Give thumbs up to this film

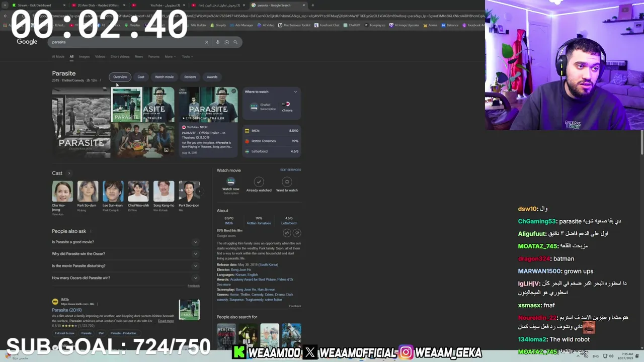click(287, 233)
